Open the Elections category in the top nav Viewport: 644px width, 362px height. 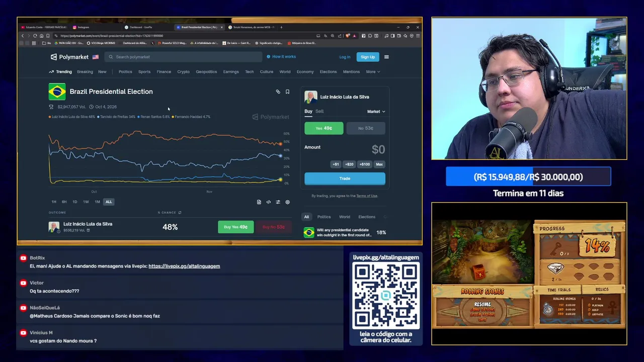tap(328, 72)
